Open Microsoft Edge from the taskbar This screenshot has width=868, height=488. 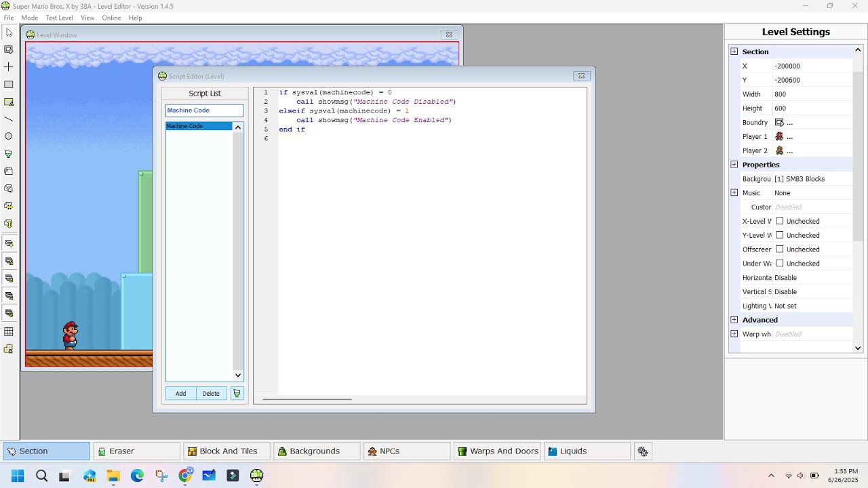click(x=137, y=476)
